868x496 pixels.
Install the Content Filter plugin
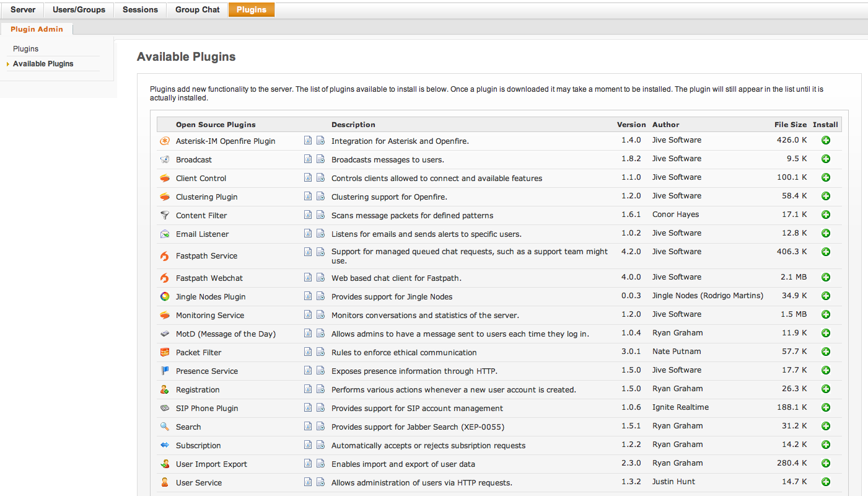click(x=825, y=215)
